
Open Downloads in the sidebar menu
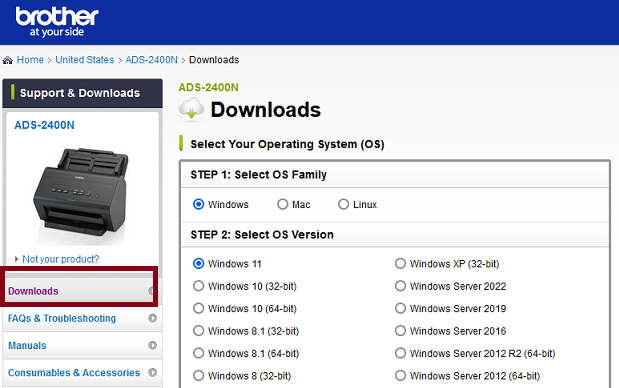click(x=33, y=291)
